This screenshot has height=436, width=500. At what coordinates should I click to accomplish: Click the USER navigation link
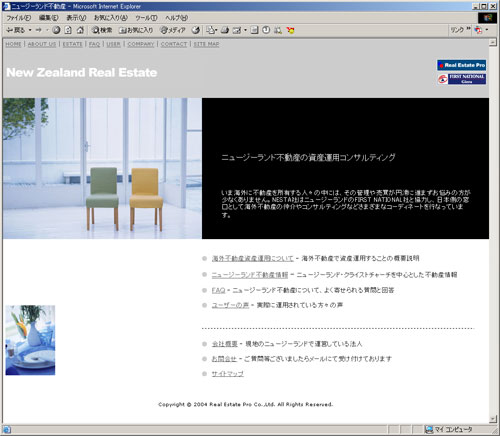pos(113,44)
